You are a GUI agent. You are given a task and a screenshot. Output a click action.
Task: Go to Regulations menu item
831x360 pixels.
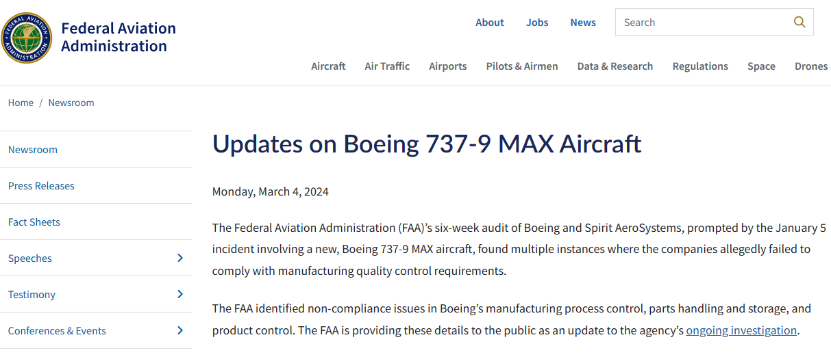[x=700, y=66]
